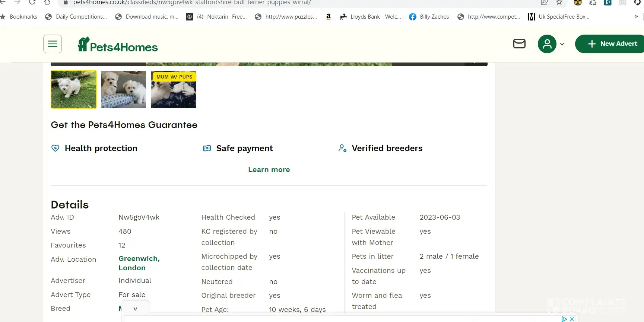The image size is (644, 322).
Task: Click the browser home icon
Action: [47, 3]
